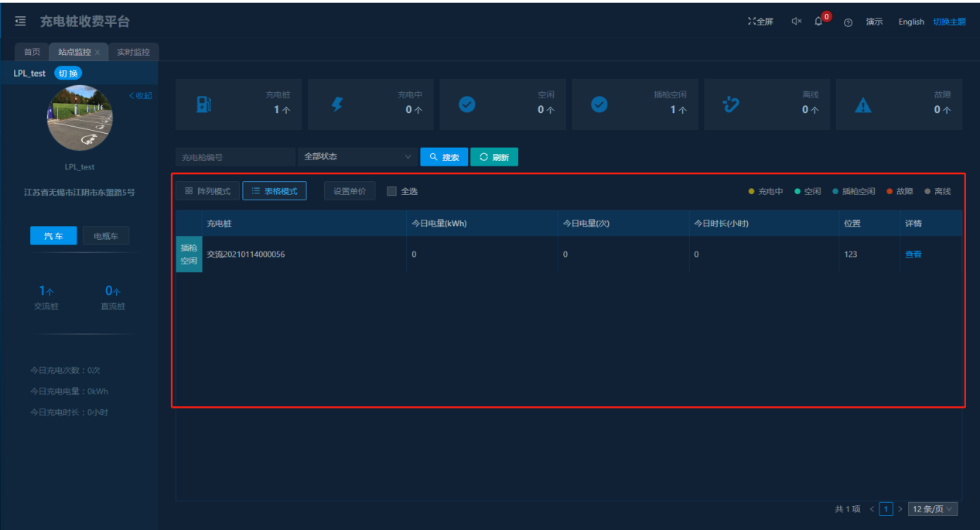Screen dimensions: 980x530
Task: Open notifications bell icon
Action: click(x=818, y=22)
